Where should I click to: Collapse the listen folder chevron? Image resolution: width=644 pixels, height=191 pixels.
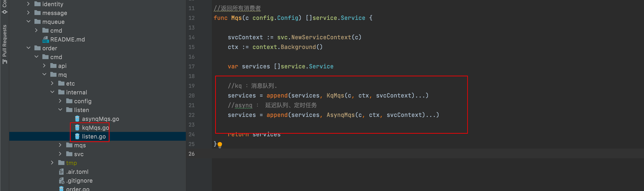click(60, 110)
